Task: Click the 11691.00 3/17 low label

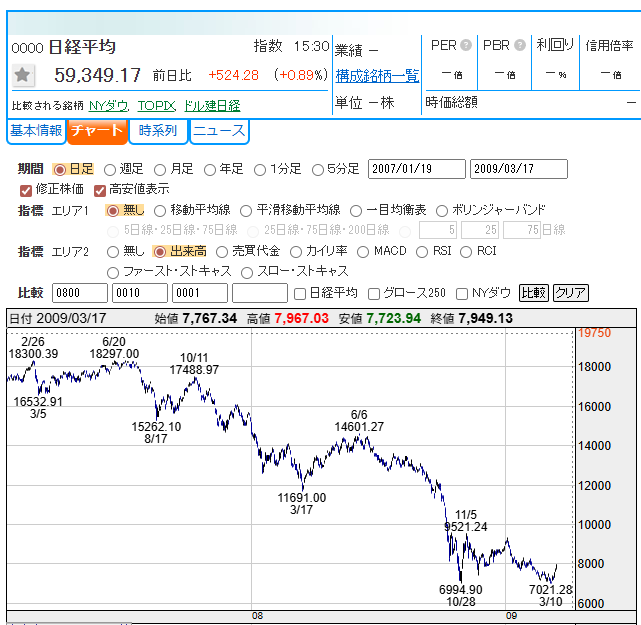Action: pos(302,504)
